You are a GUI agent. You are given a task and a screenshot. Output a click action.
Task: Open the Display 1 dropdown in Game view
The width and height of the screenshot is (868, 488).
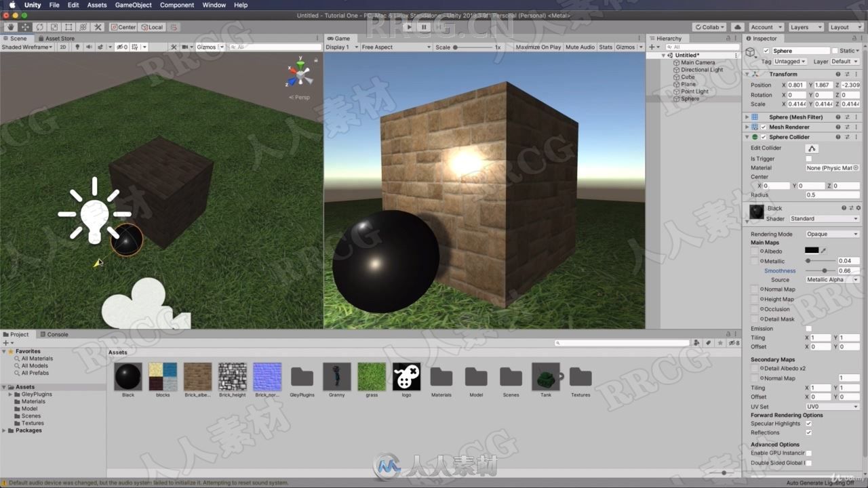click(341, 47)
